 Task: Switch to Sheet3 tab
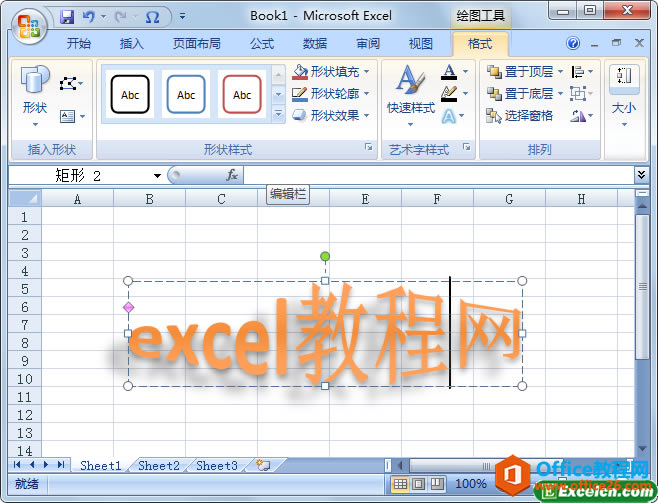click(x=217, y=466)
